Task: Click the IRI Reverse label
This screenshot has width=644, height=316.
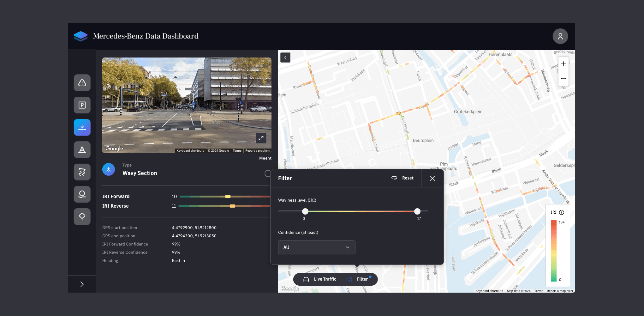Action: (116, 206)
